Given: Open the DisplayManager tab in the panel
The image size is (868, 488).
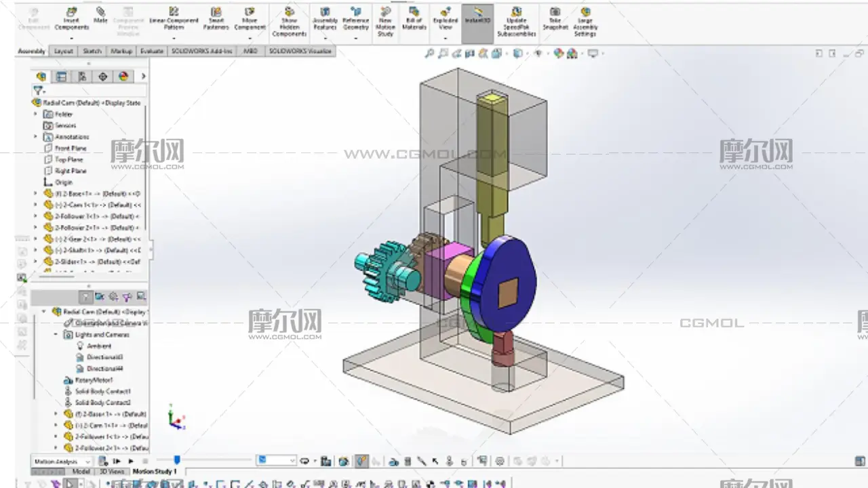Looking at the screenshot, I should (123, 77).
